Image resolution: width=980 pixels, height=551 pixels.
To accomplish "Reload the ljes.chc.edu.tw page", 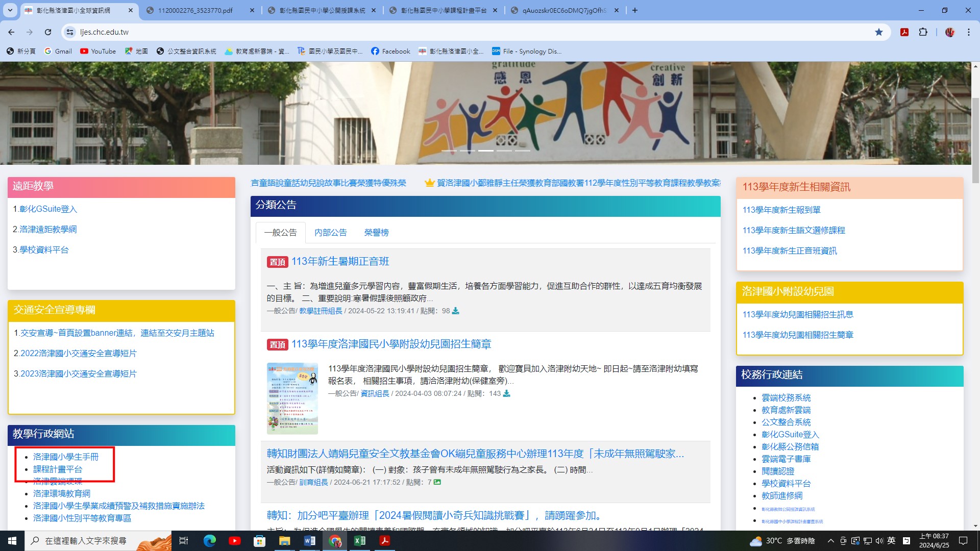I will coord(48,32).
